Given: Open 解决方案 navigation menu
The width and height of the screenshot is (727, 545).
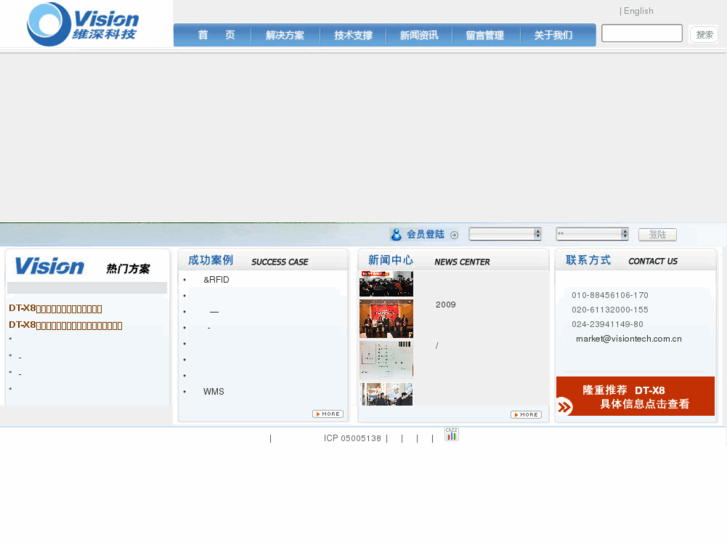Looking at the screenshot, I should [285, 35].
